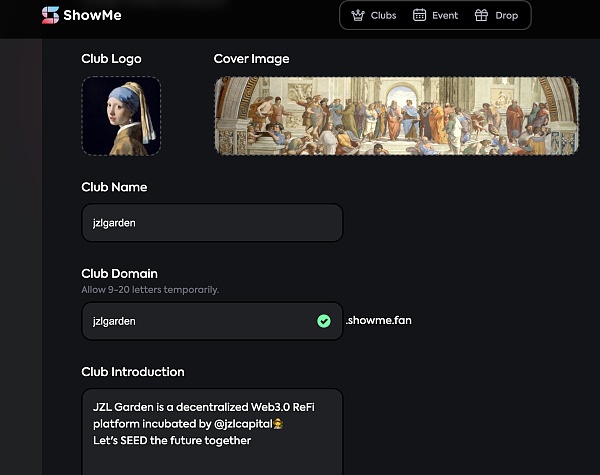Click the @jzlcapital mention in introduction

click(239, 425)
